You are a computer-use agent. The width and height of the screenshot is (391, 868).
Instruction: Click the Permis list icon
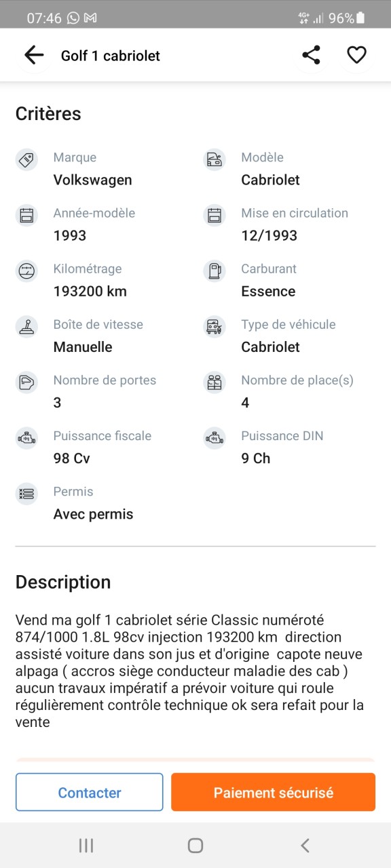(x=26, y=494)
